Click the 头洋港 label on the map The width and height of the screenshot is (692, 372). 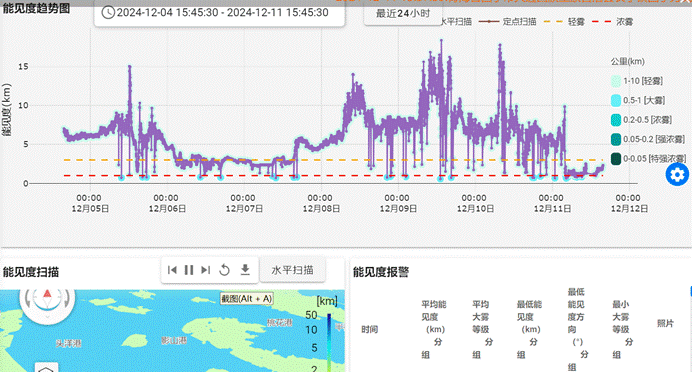(x=68, y=343)
